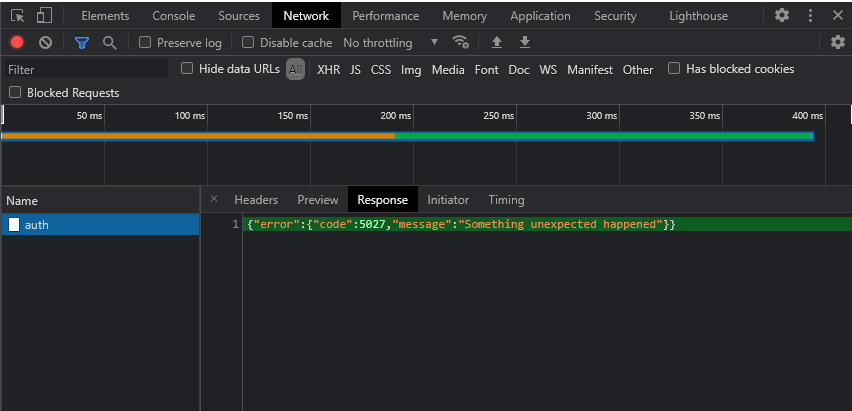The width and height of the screenshot is (852, 411).
Task: Open the Memory tab
Action: click(x=465, y=16)
